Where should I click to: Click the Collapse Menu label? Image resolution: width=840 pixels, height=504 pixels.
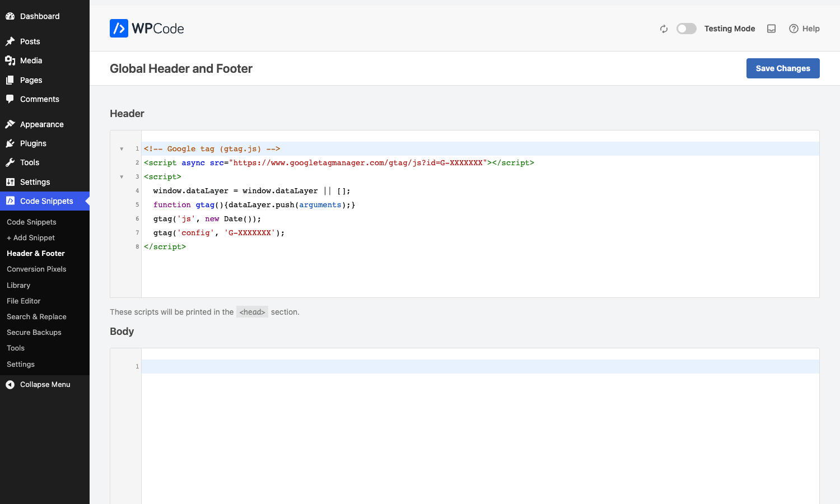click(x=45, y=385)
